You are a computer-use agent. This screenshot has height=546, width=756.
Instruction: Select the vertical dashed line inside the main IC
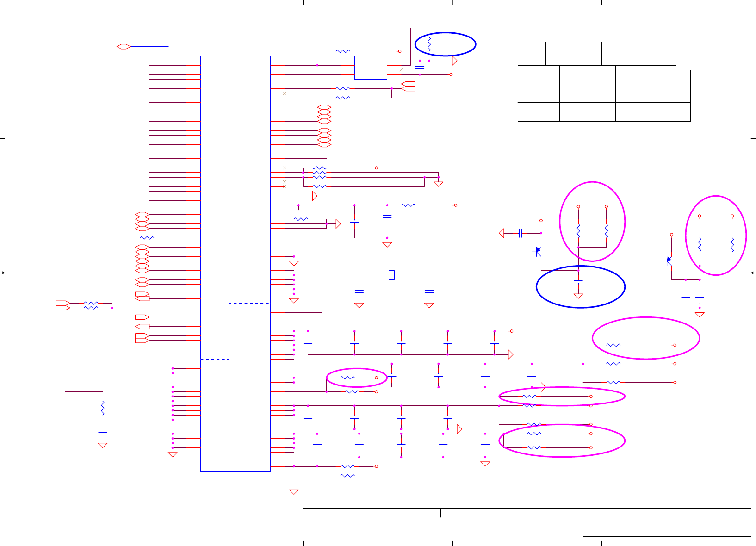tap(229, 207)
